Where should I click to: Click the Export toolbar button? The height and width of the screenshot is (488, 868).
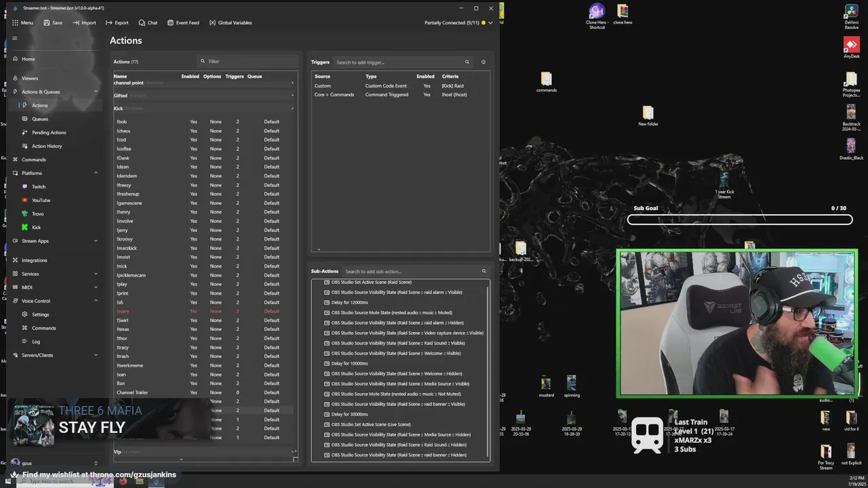[x=117, y=22]
